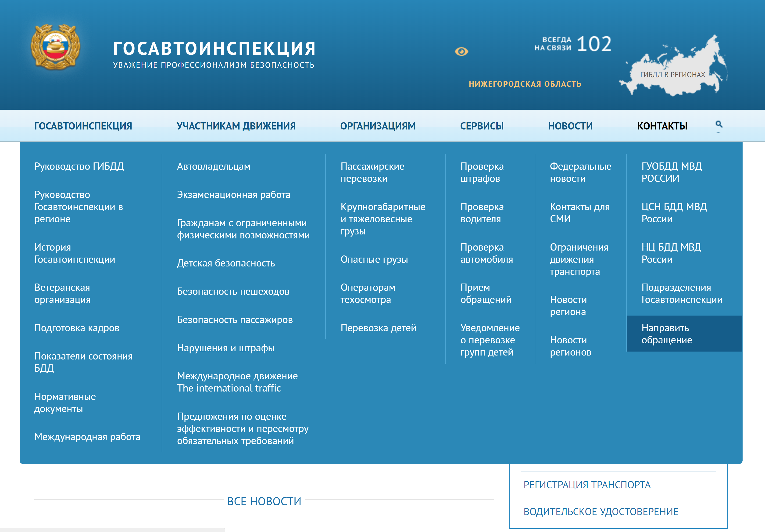The height and width of the screenshot is (532, 765).
Task: Click the Gosavtoinspektsiya gold emblem logo
Action: [x=55, y=47]
